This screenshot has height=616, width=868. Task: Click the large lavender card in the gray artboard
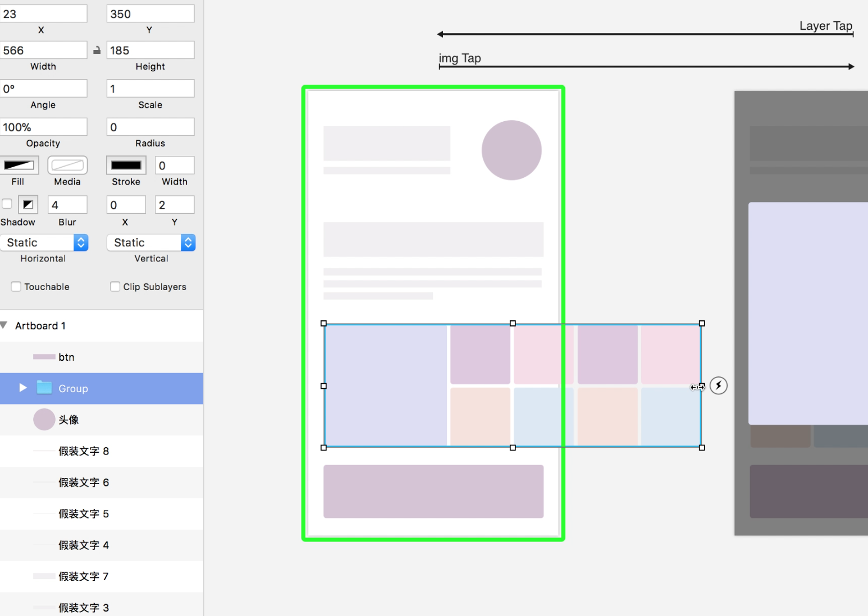[x=808, y=314]
